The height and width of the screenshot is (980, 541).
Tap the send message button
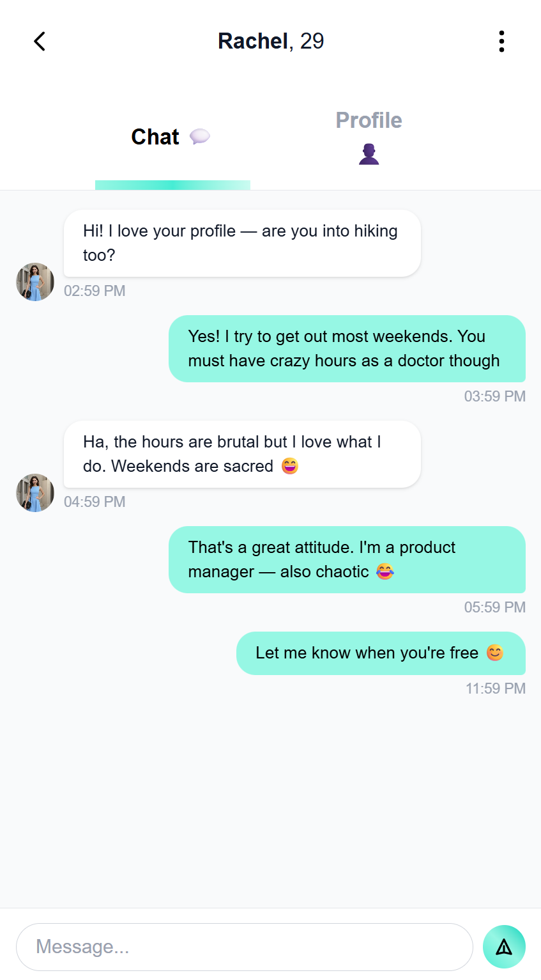click(504, 947)
